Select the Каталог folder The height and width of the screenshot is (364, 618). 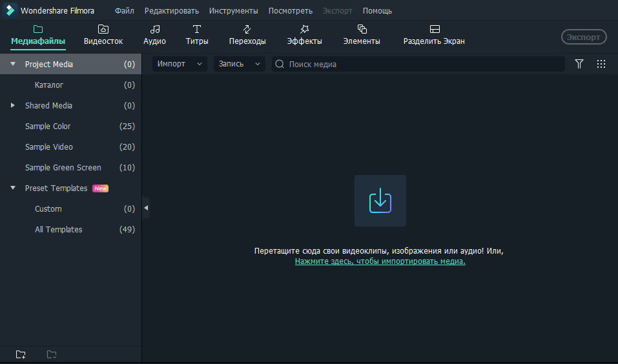pos(70,85)
